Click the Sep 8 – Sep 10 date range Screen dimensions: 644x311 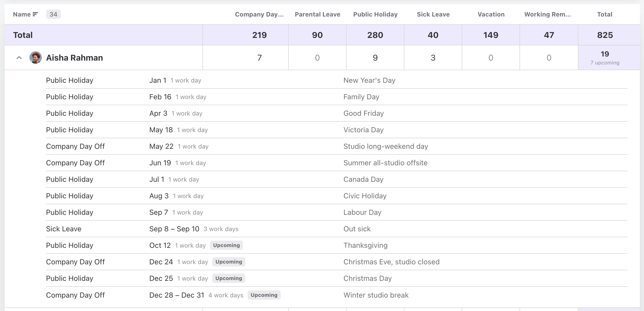click(x=174, y=229)
